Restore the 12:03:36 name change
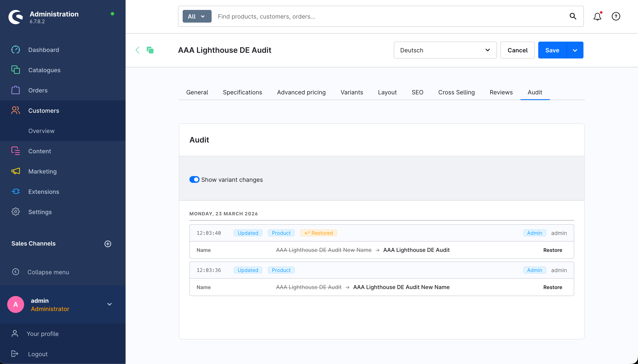The image size is (638, 364). click(552, 287)
